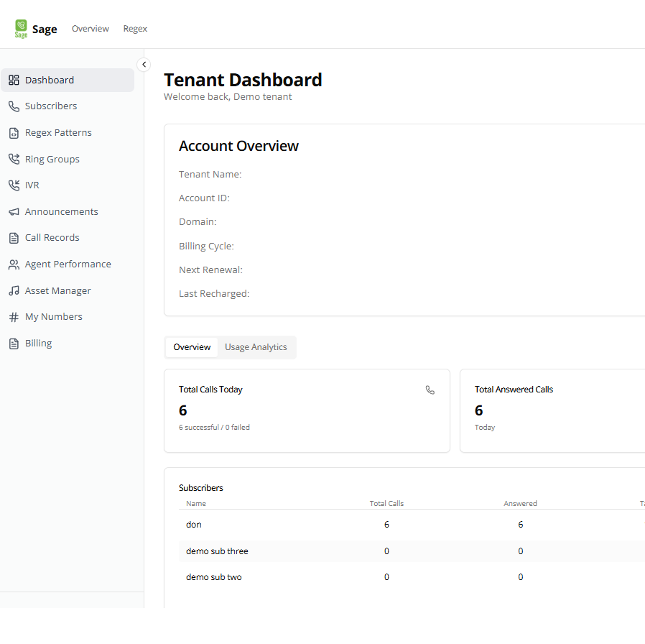Open Regex in the top navigation
The height and width of the screenshot is (644, 645).
[x=135, y=29]
